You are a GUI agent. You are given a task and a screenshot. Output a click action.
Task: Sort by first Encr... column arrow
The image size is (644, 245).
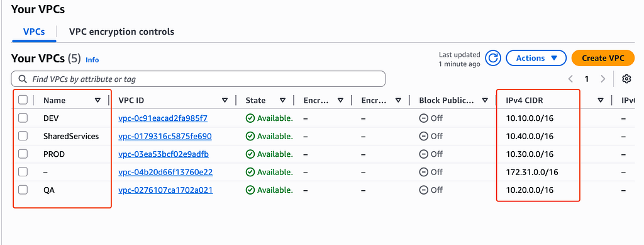340,100
